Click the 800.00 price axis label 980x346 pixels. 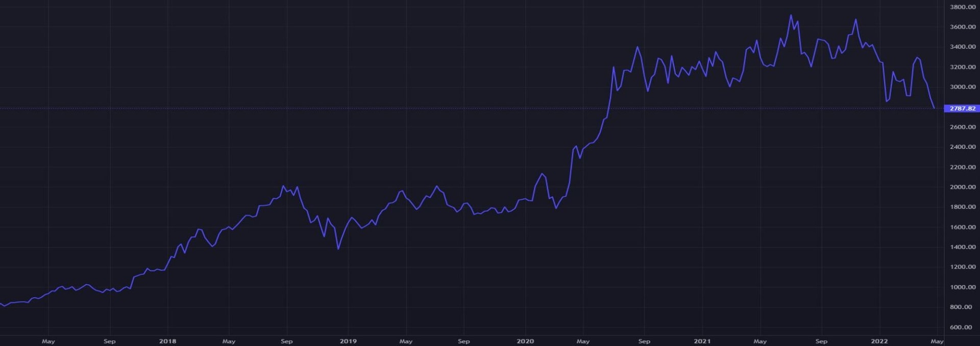pos(961,307)
